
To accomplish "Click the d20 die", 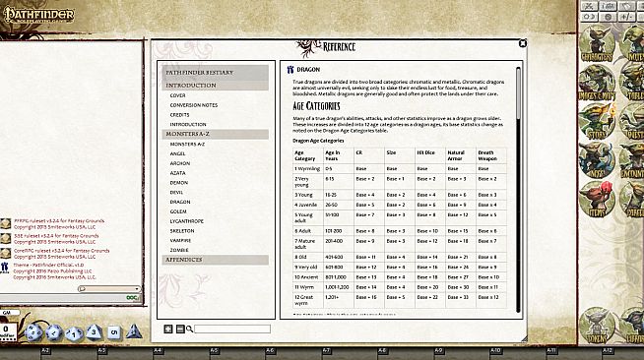I will (33, 331).
